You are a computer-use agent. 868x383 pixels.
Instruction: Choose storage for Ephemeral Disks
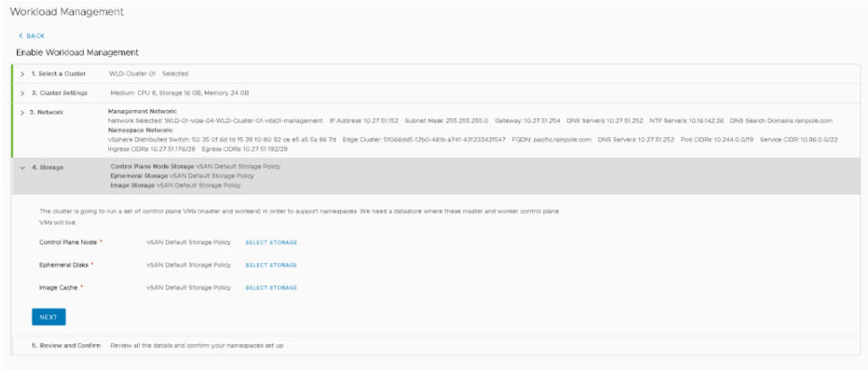click(270, 265)
